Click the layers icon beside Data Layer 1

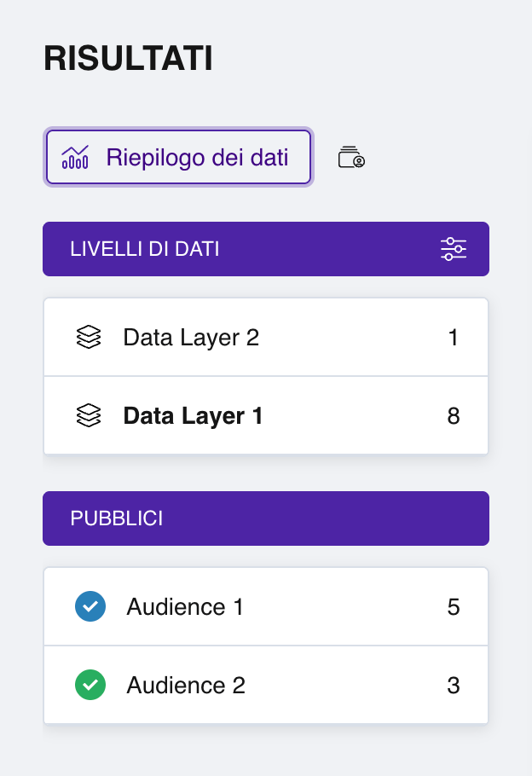[89, 416]
